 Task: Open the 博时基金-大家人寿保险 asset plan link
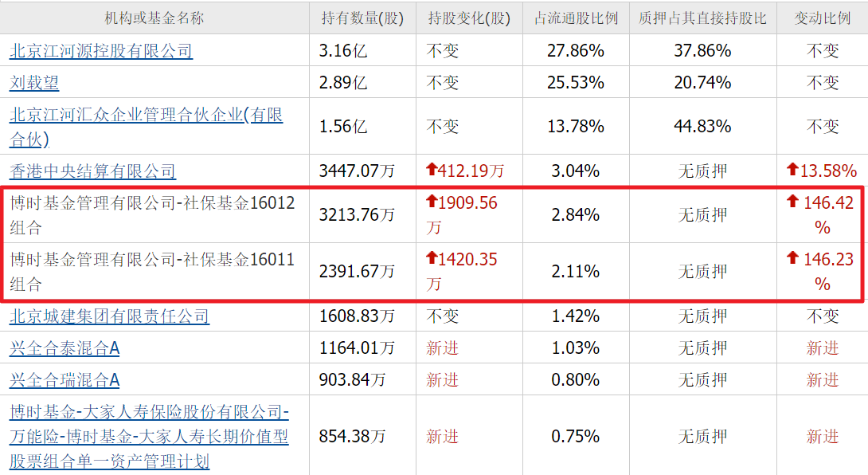149,437
